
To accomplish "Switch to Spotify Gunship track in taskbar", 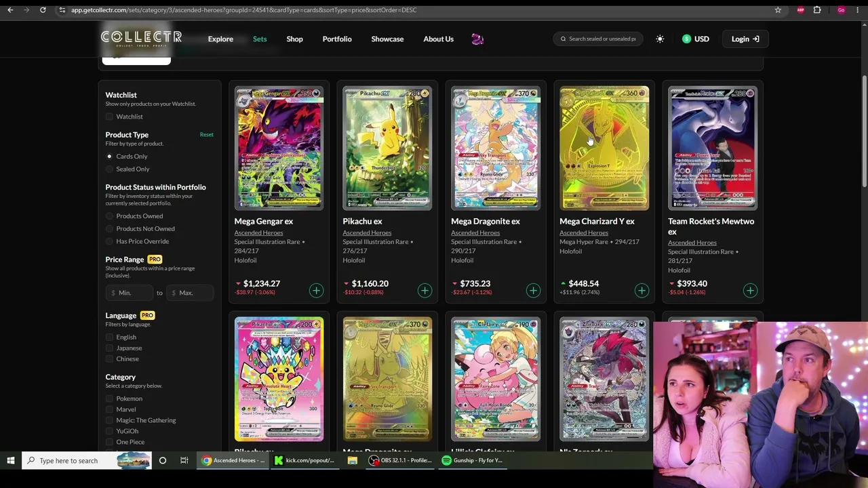I will (471, 461).
